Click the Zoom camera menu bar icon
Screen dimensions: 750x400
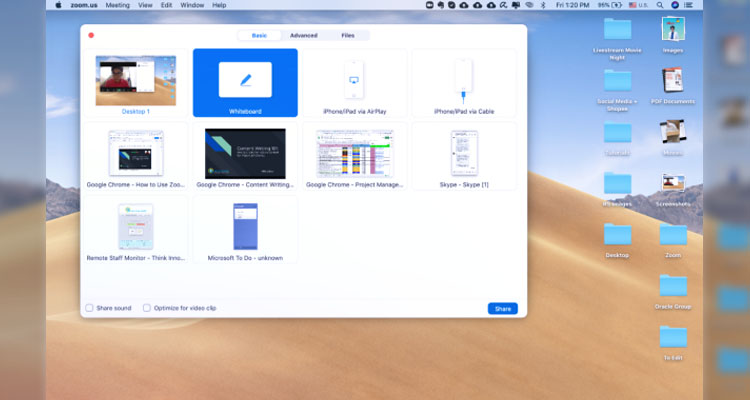coord(430,5)
